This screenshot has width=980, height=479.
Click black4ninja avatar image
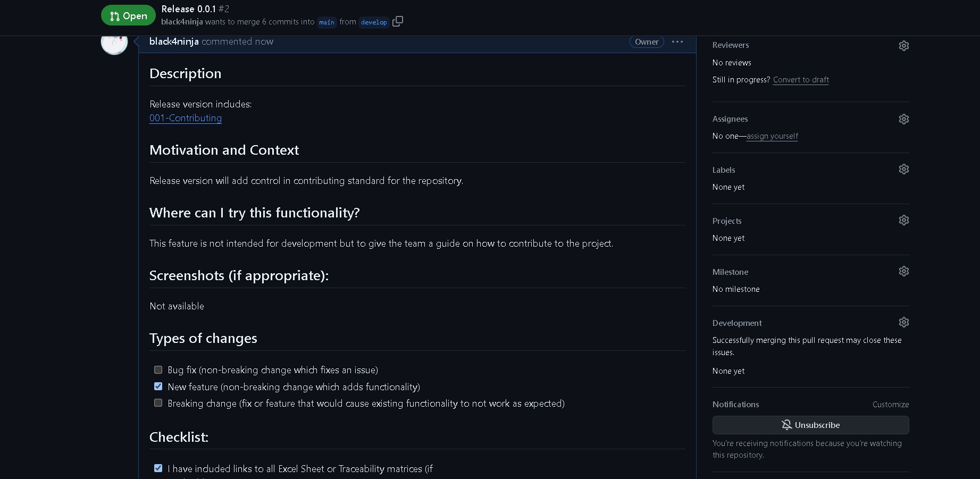[114, 43]
